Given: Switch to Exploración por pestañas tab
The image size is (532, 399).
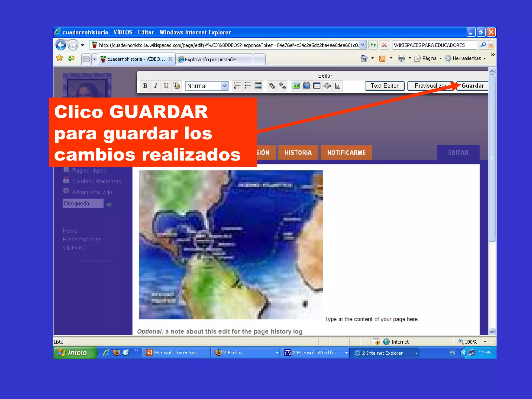Looking at the screenshot, I should (x=214, y=59).
